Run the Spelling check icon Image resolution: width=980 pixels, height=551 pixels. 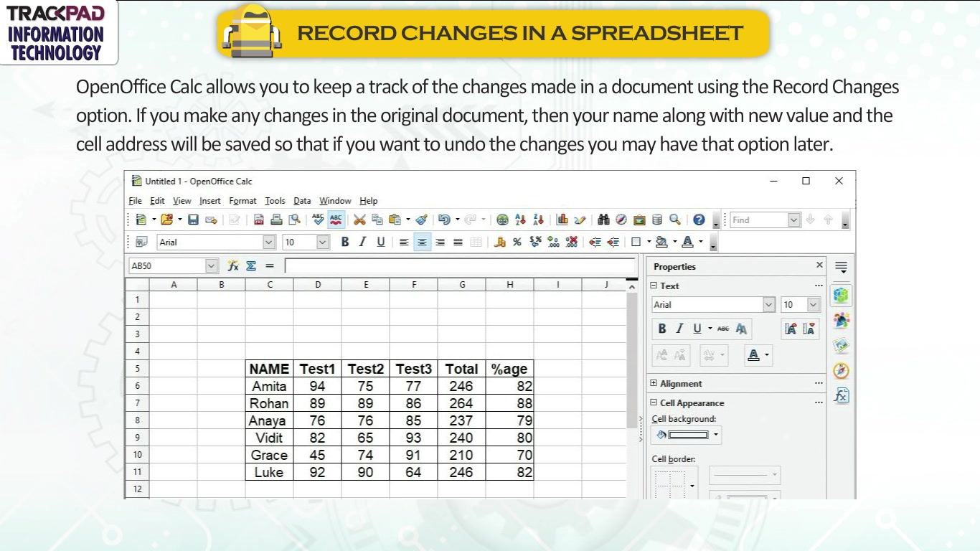(319, 220)
